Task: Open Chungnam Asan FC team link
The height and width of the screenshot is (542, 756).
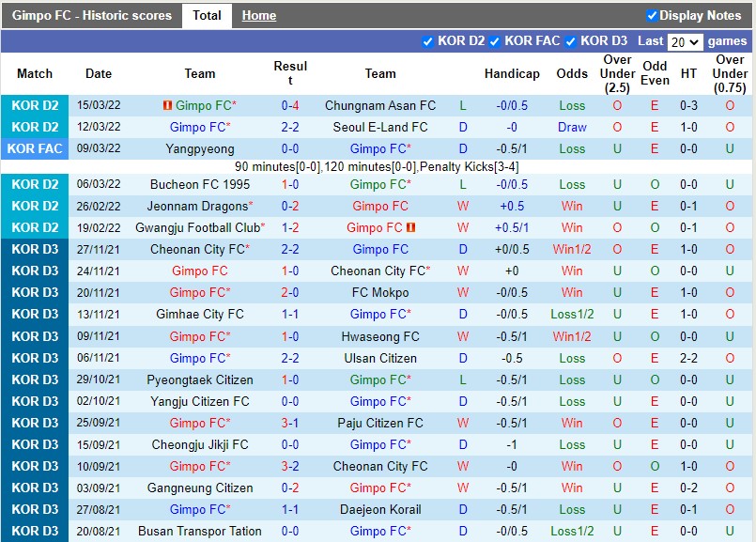Action: [x=380, y=105]
